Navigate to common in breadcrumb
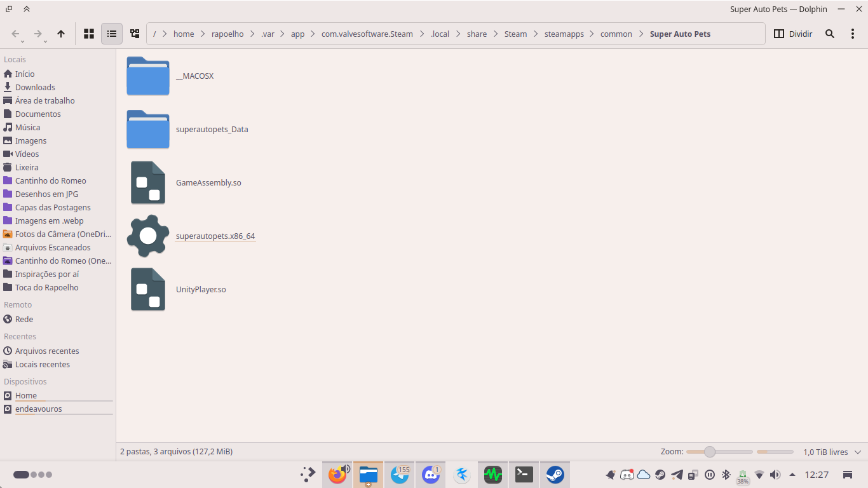The height and width of the screenshot is (488, 868). coord(616,34)
